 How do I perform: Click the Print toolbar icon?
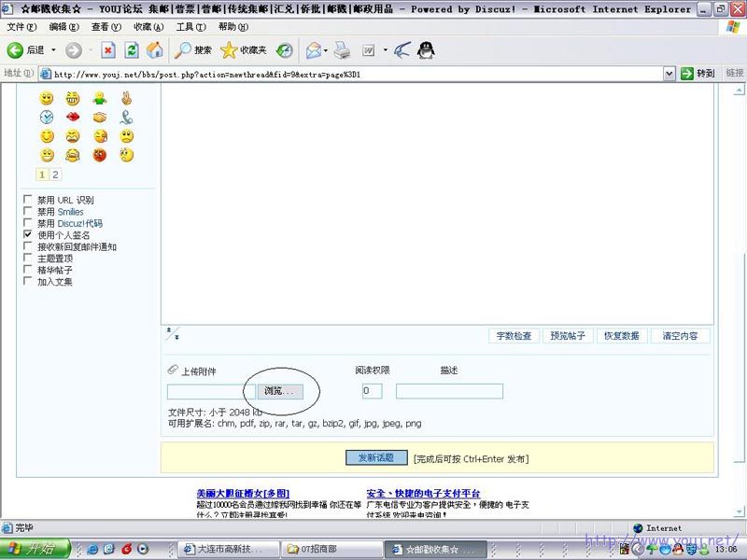342,49
